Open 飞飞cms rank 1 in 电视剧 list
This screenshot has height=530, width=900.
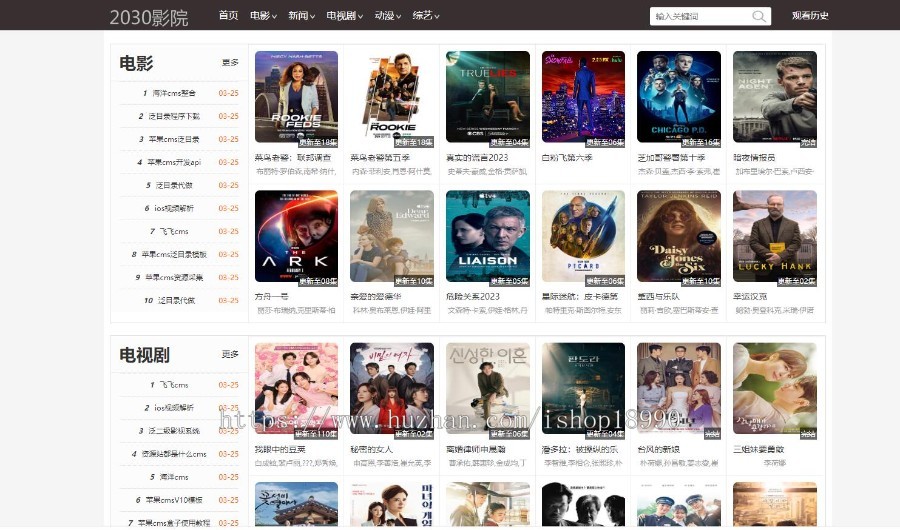[x=174, y=385]
